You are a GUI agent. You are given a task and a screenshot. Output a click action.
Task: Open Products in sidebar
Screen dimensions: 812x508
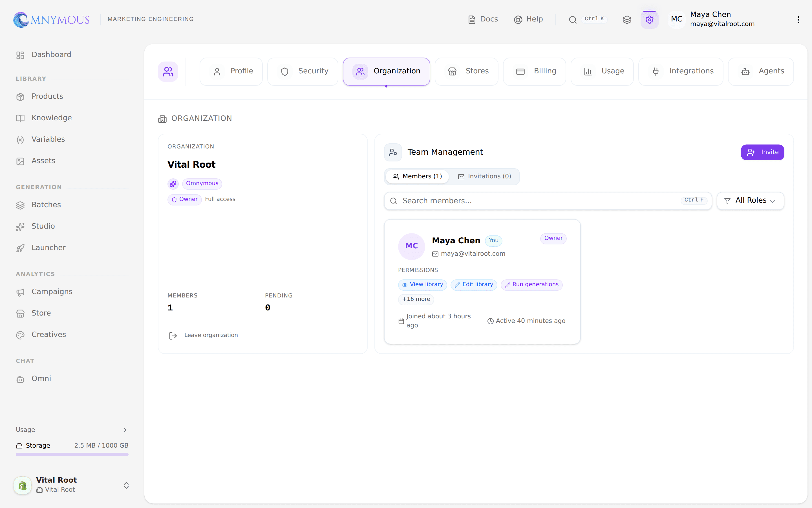point(72,97)
